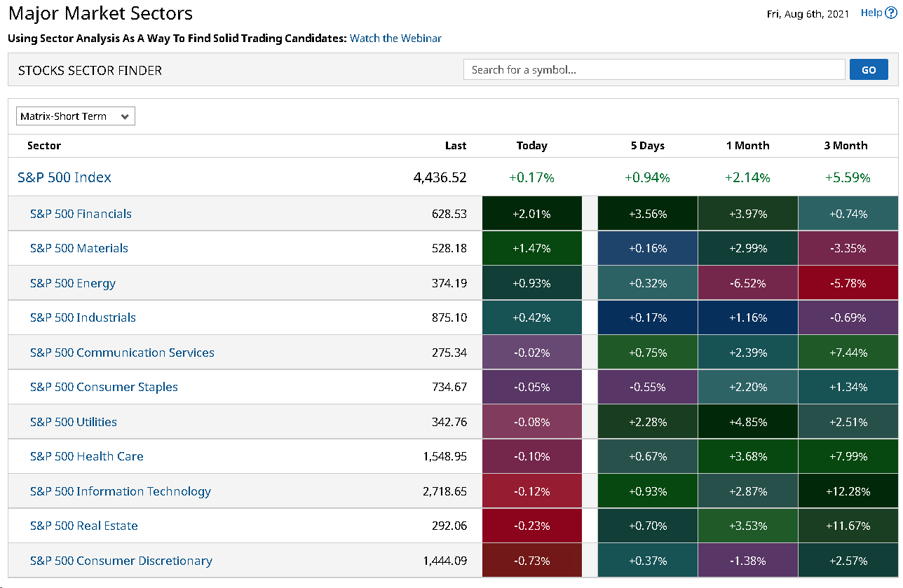Open S&P 500 Consumer Discretionary sector
Viewport: 903px width, 588px height.
click(x=121, y=561)
